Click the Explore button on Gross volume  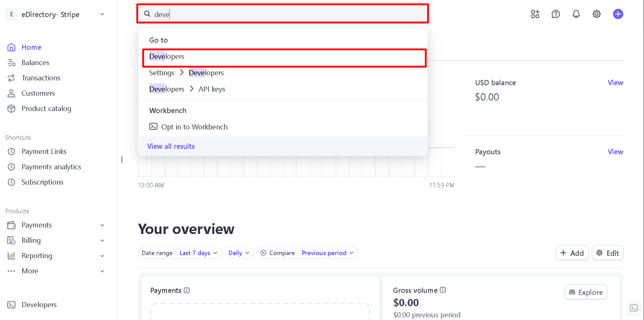click(x=586, y=292)
